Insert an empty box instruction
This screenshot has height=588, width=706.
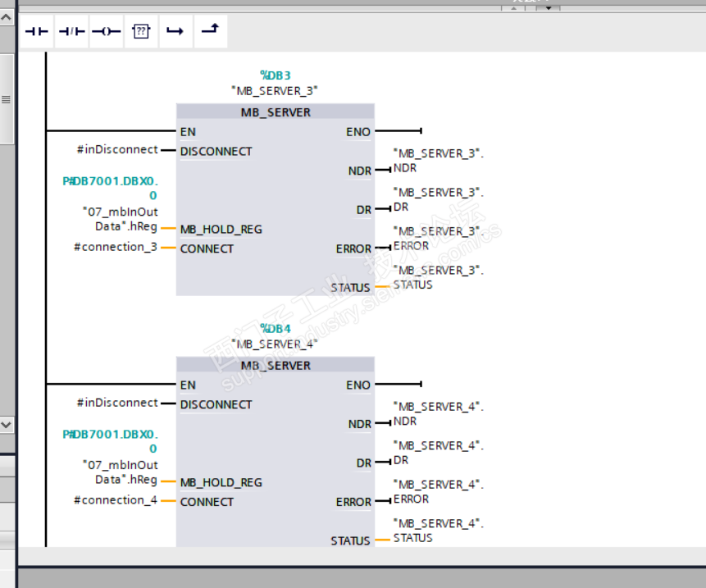point(141,31)
